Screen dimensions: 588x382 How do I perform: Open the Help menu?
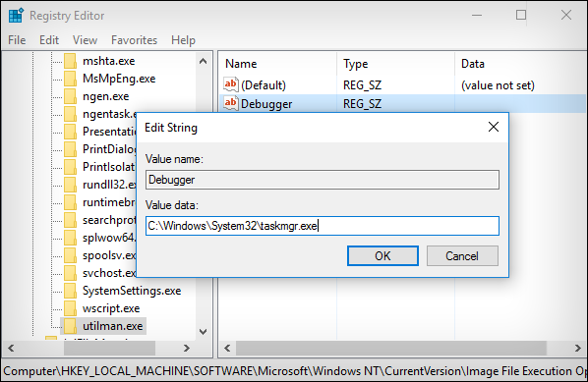pos(183,40)
